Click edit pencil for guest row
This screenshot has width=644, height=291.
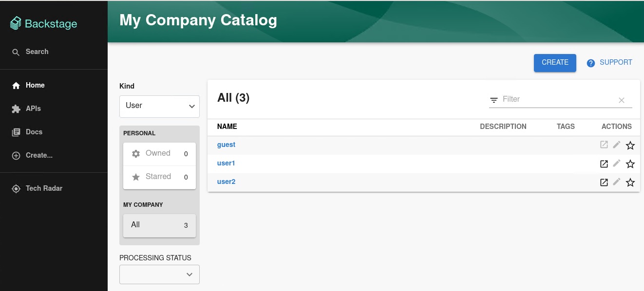[617, 145]
